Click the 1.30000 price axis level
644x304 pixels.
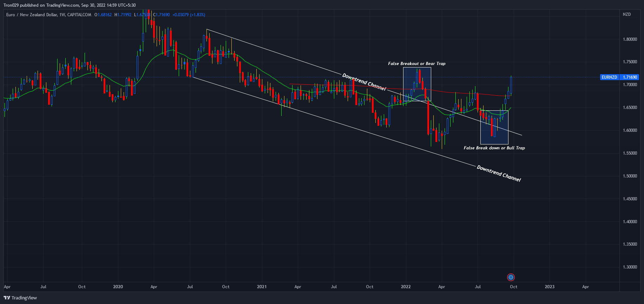(630, 267)
